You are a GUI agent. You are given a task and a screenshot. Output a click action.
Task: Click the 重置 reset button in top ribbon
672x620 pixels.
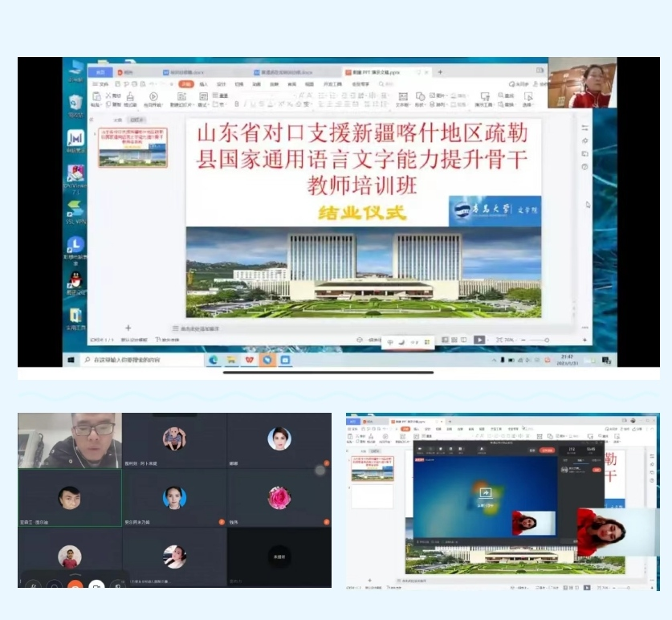pos(220,96)
